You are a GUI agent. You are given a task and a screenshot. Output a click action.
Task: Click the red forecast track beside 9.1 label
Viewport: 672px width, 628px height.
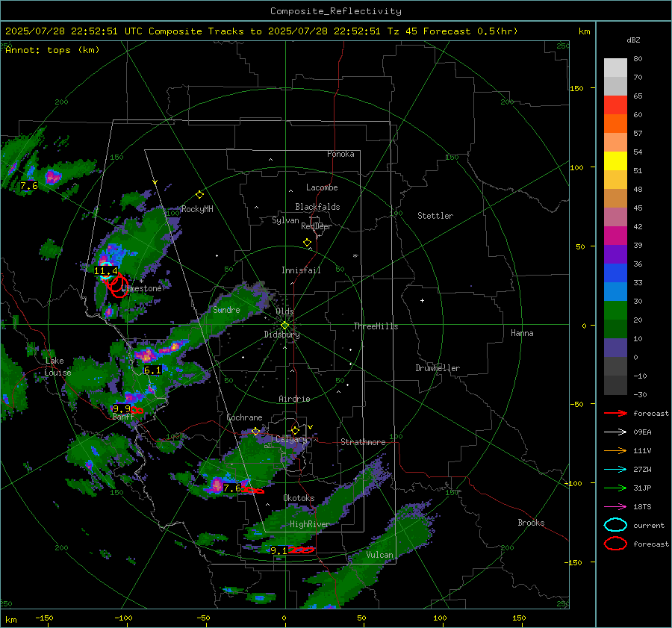point(302,550)
